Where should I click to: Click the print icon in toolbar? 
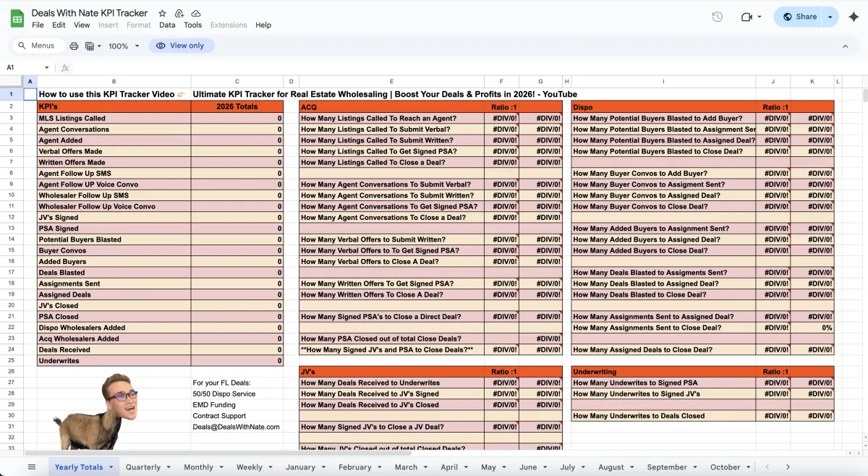74,46
